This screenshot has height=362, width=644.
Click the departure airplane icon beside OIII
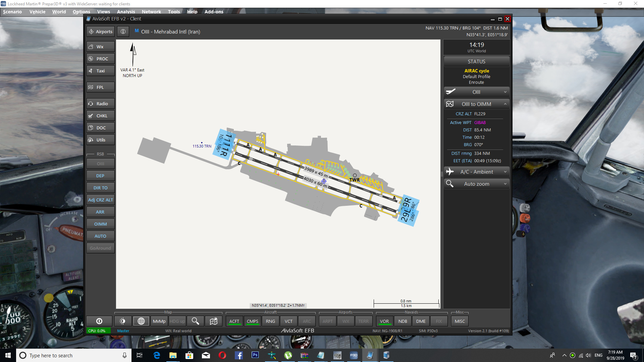[450, 92]
